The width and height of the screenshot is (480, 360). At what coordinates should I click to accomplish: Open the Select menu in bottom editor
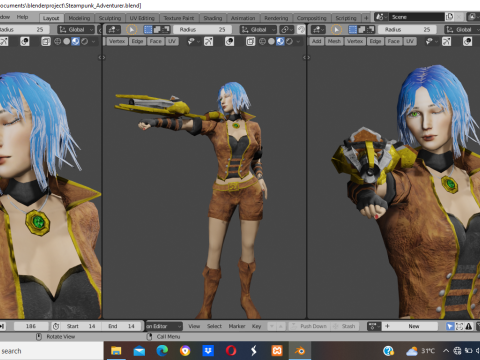214,326
